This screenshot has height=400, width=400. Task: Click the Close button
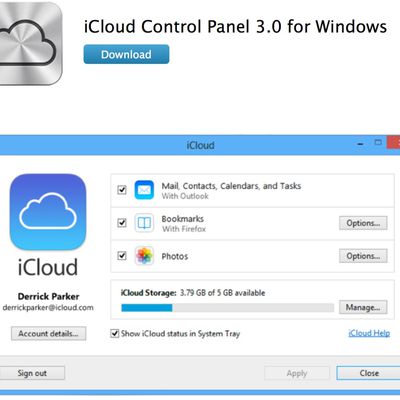[368, 373]
